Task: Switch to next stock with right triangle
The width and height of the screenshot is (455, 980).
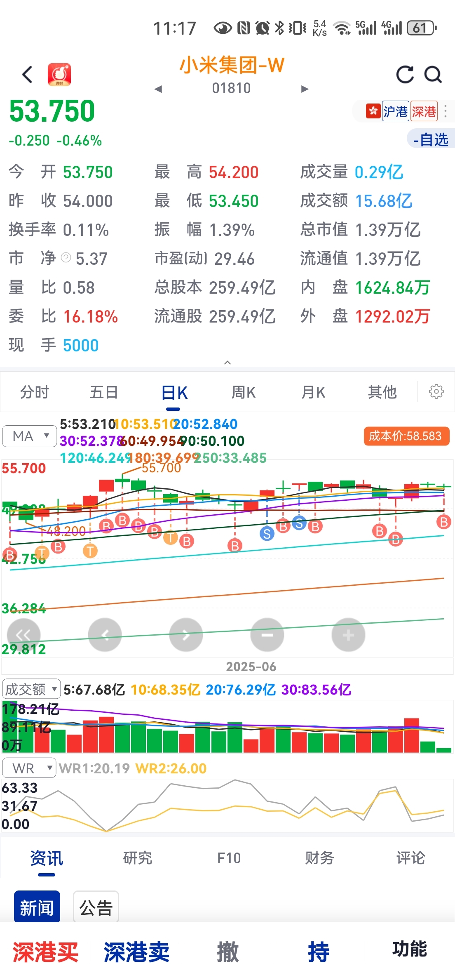Action: click(305, 89)
